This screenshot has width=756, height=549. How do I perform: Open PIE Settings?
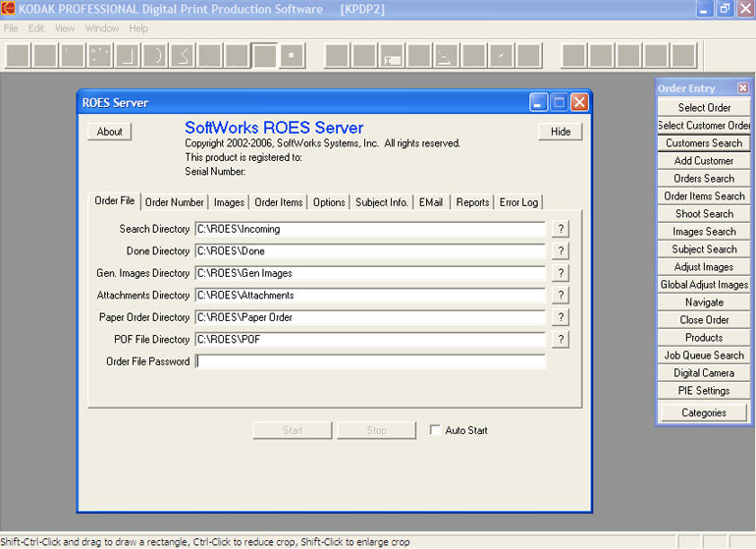(x=704, y=391)
